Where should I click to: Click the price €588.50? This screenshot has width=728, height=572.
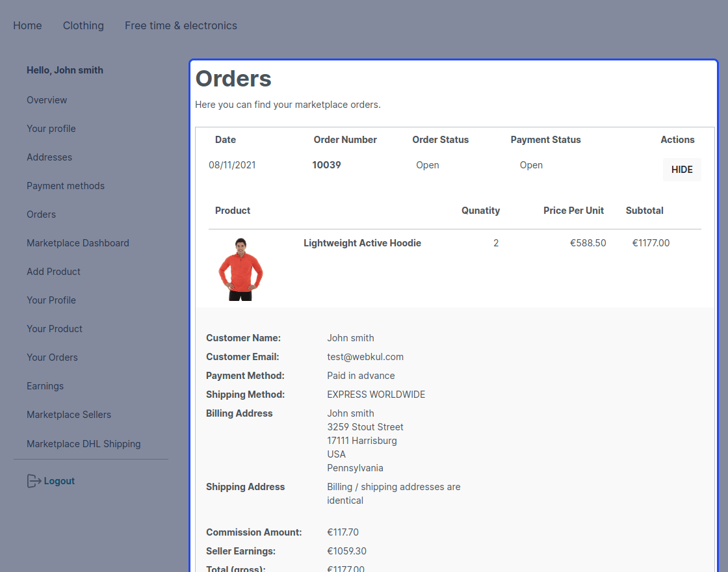click(588, 243)
